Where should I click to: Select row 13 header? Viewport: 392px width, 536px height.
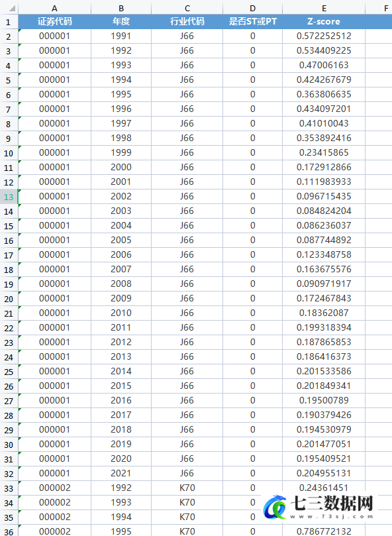(9, 197)
